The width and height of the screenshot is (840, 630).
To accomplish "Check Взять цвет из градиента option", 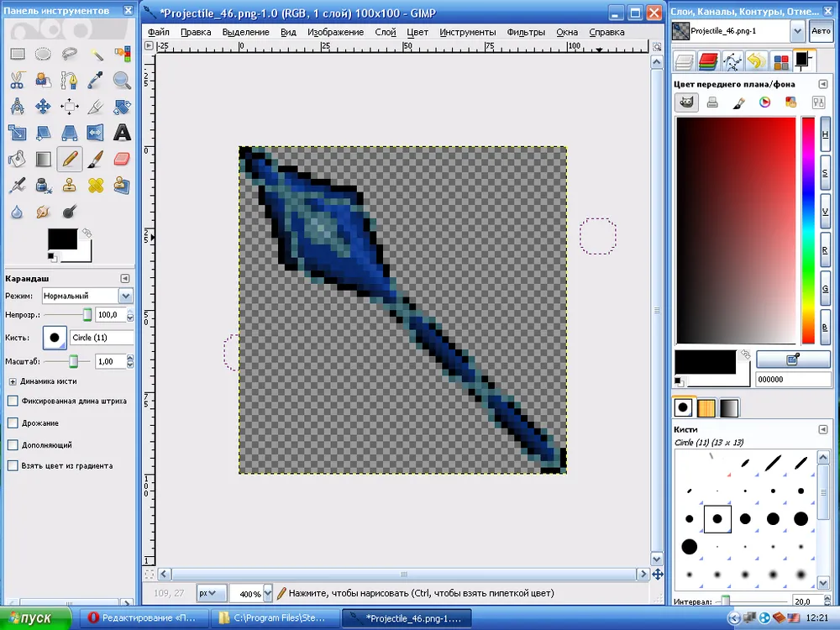I will pyautogui.click(x=13, y=465).
